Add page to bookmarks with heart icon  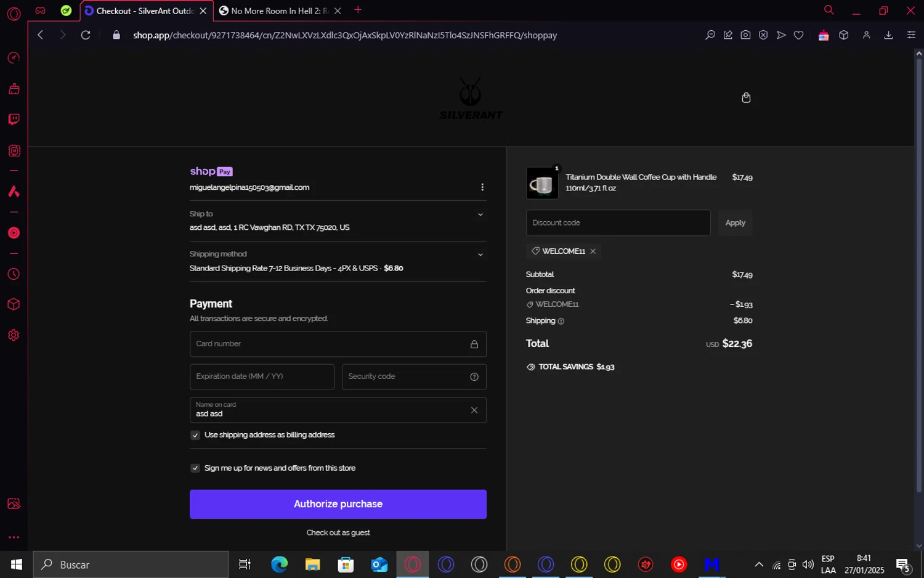(x=799, y=35)
